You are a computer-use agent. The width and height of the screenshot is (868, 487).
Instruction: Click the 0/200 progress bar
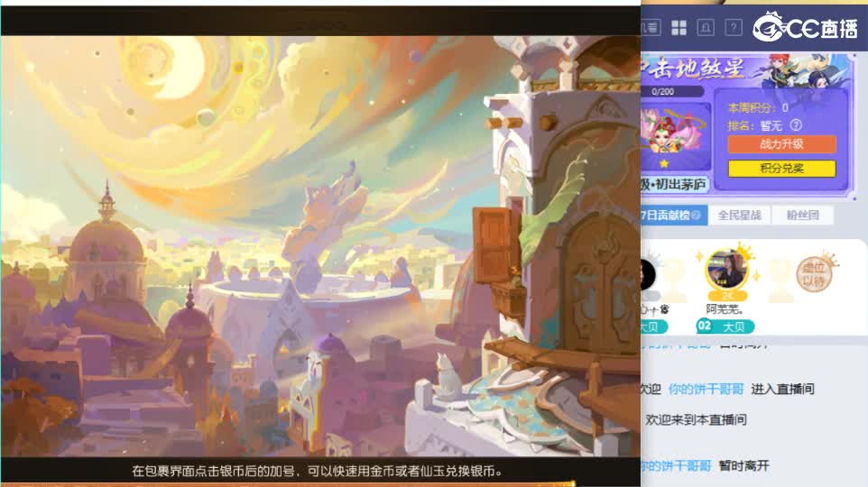[x=672, y=91]
